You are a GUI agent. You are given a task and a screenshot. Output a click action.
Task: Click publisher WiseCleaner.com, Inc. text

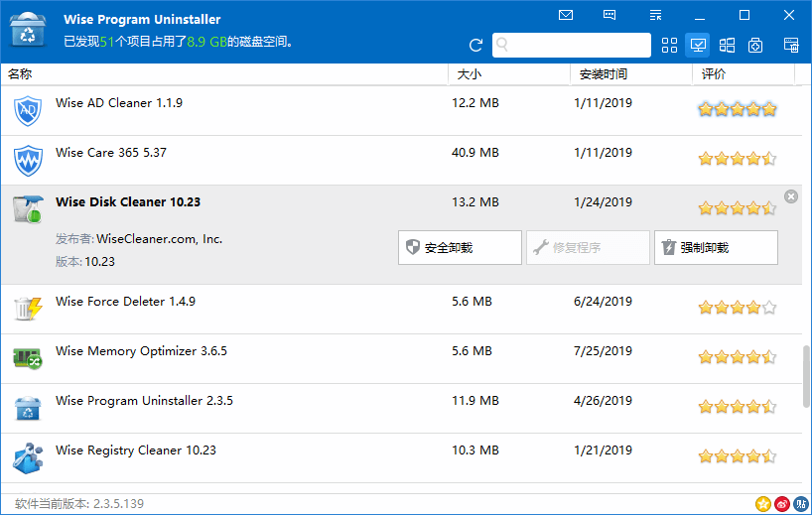tap(160, 239)
